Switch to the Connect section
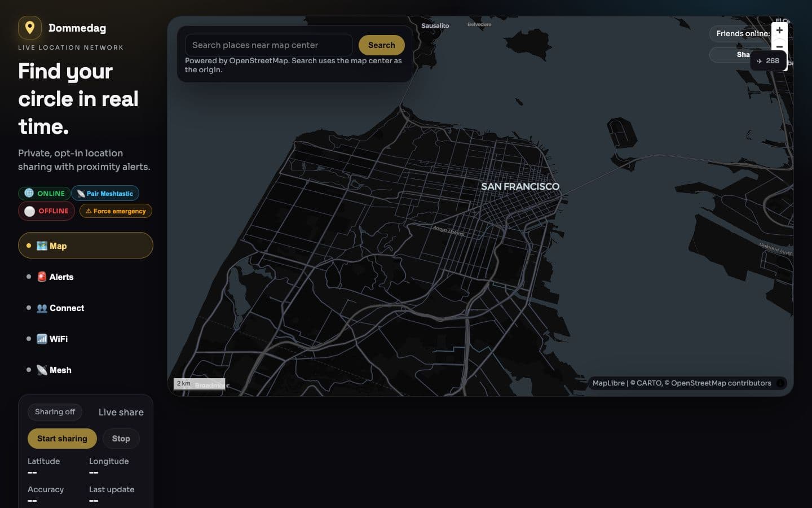812x508 pixels. (x=86, y=308)
